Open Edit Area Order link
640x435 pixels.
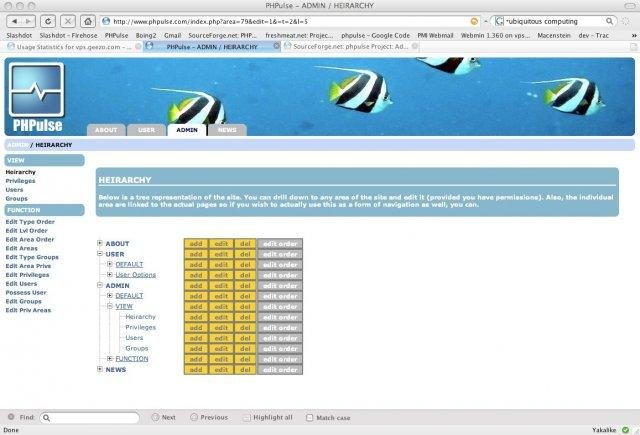click(x=29, y=240)
